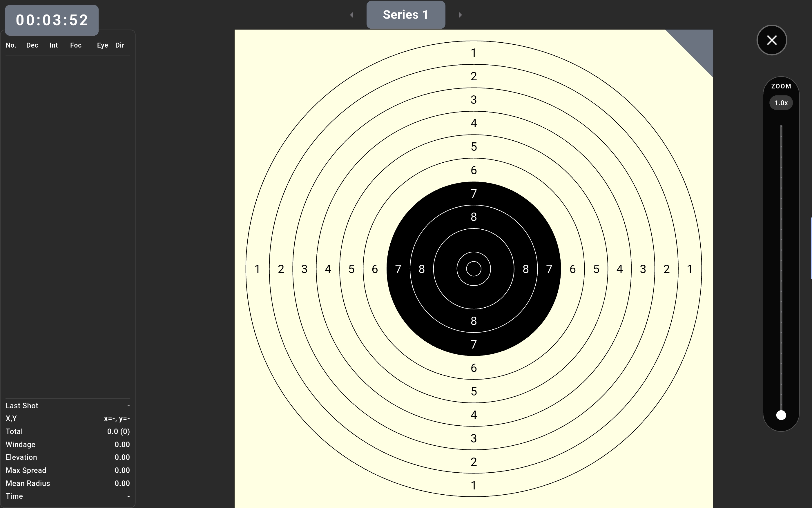This screenshot has height=508, width=812.
Task: Click the blue handle on right edge
Action: click(811, 248)
